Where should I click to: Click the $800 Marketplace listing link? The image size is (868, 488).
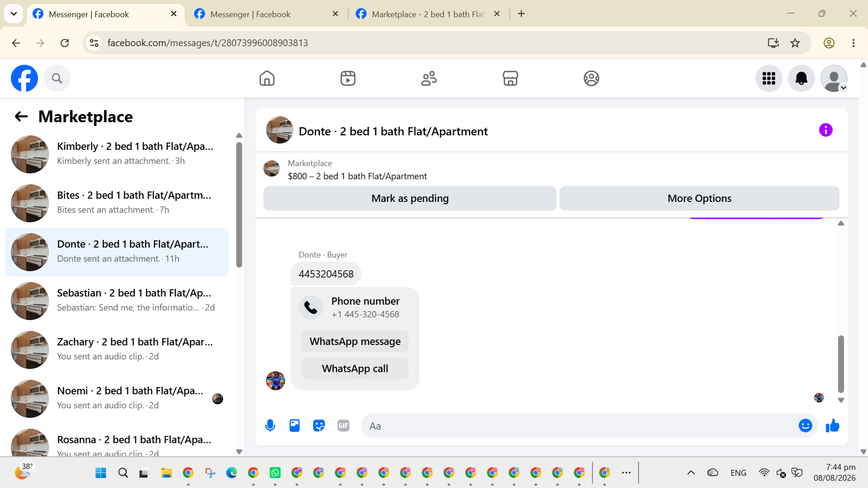[357, 176]
